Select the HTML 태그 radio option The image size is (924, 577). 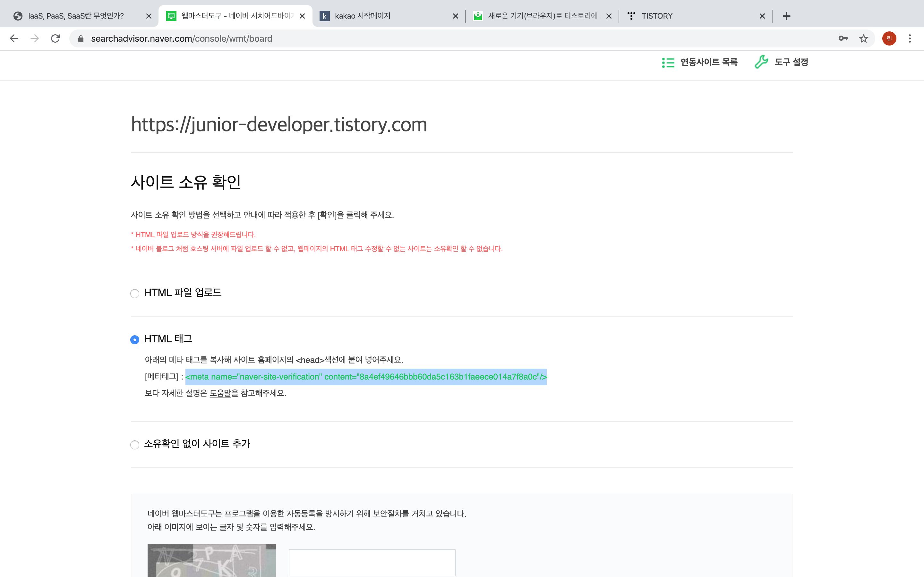pos(135,340)
